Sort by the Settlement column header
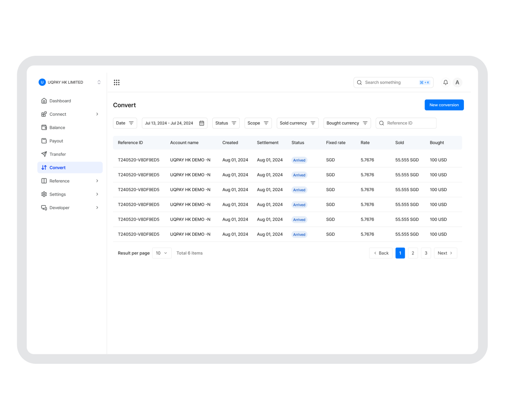Image resolution: width=505 pixels, height=420 pixels. (268, 143)
